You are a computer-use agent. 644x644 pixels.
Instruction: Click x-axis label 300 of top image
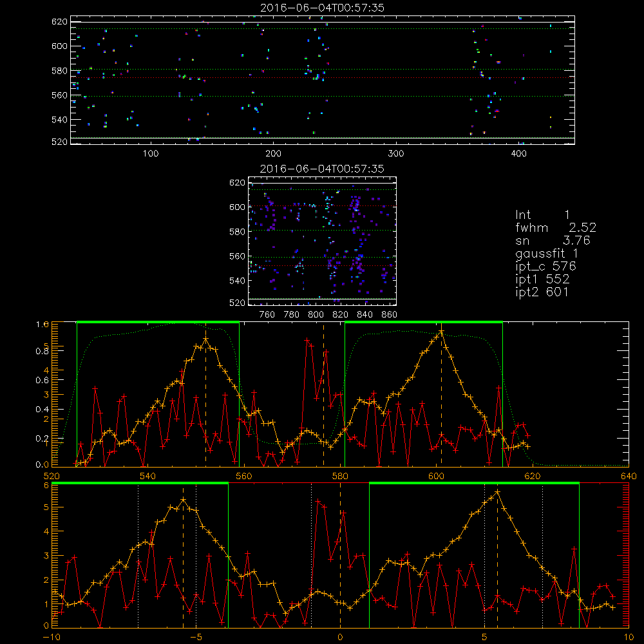coord(396,154)
